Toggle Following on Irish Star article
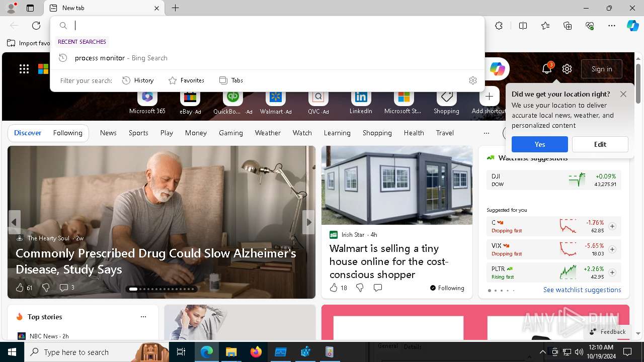The height and width of the screenshot is (362, 644). [447, 288]
